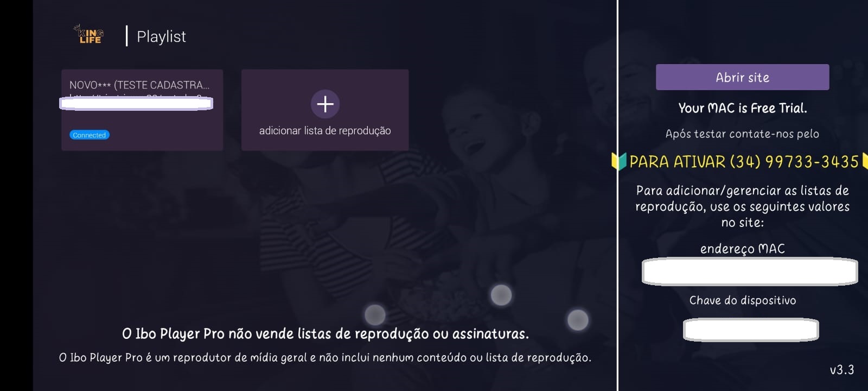Select the 'adicionar lista de reprodução' label
Image resolution: width=868 pixels, height=391 pixels.
click(x=325, y=130)
